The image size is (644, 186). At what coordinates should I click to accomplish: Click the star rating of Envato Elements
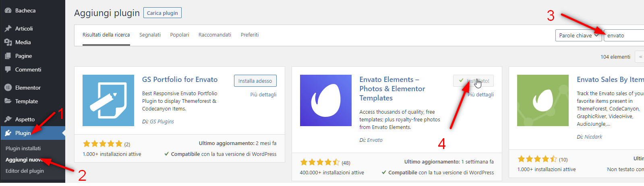[x=320, y=162]
